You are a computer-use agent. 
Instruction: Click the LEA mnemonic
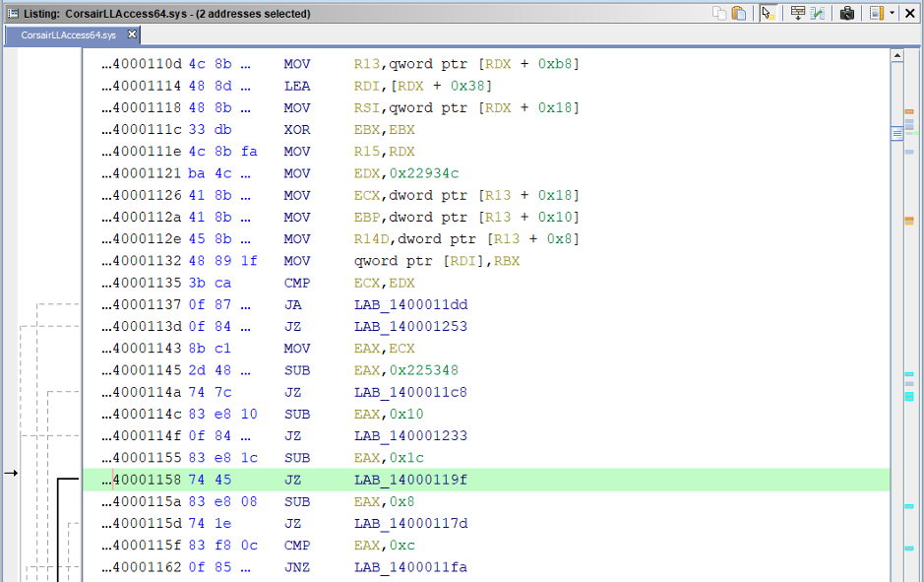coord(297,86)
